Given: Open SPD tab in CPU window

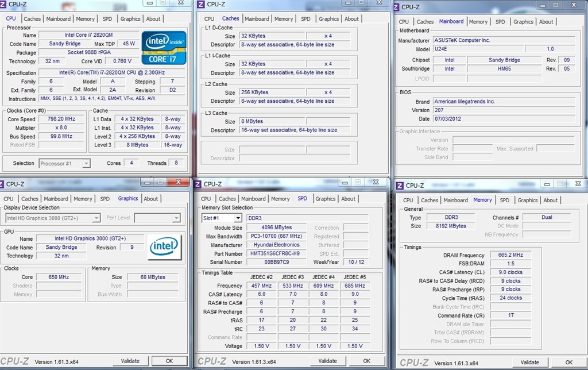Looking at the screenshot, I should 107,19.
